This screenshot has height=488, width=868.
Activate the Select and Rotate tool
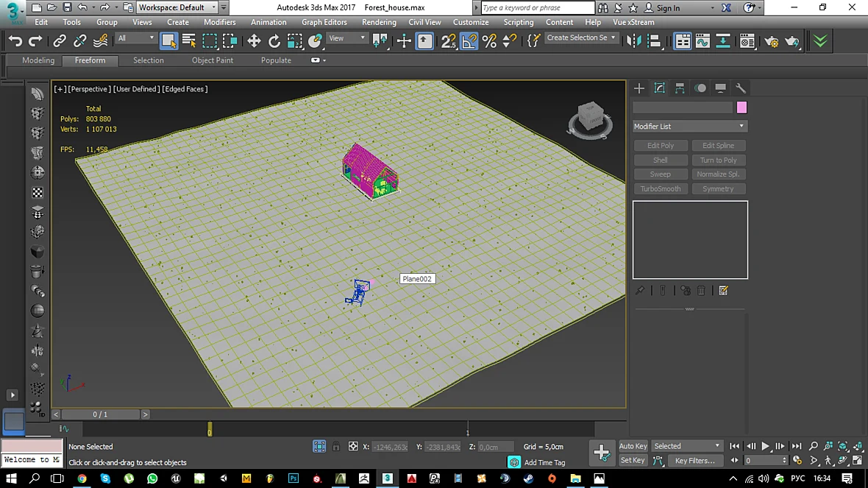(274, 41)
